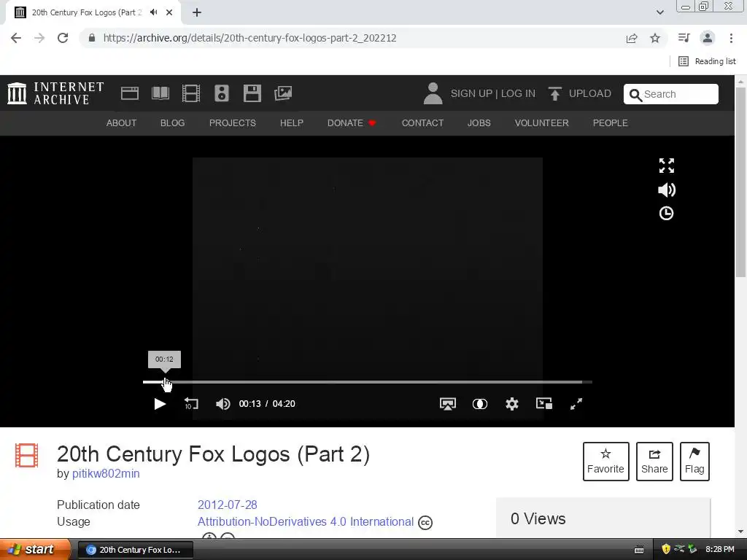Go back to previous page
This screenshot has height=560, width=747.
(16, 38)
